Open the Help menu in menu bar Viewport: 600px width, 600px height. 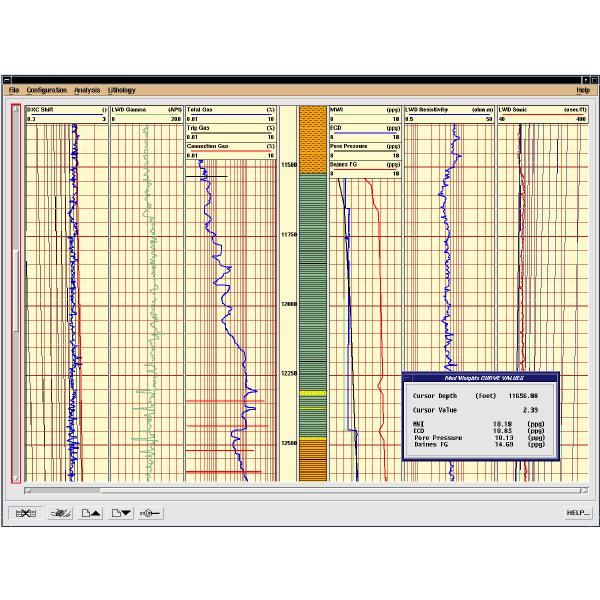(583, 90)
